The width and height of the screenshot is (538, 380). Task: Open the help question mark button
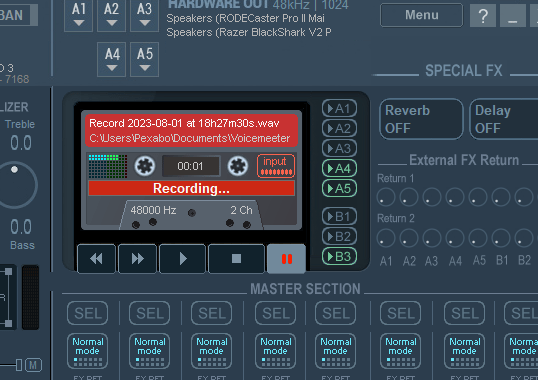pyautogui.click(x=483, y=15)
